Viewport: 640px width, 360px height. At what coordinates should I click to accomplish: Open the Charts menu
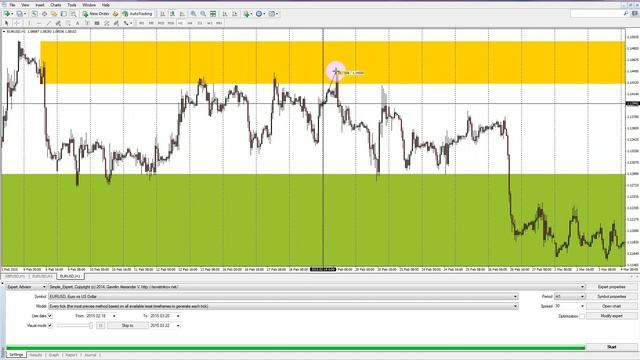click(56, 5)
